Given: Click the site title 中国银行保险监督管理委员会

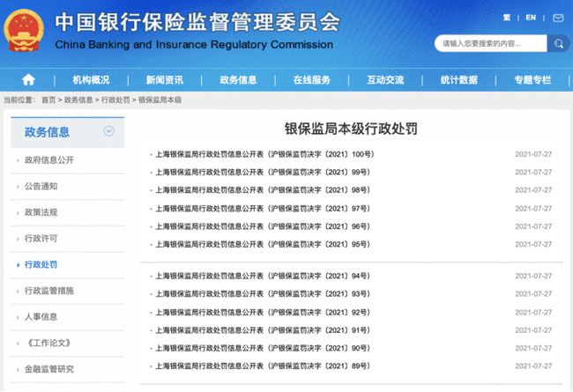Looking at the screenshot, I should (197, 22).
